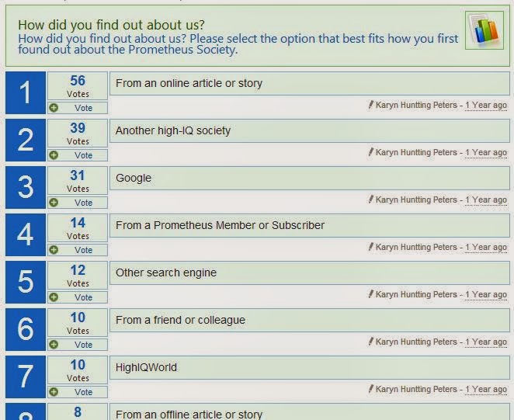This screenshot has height=420, width=514.
Task: Click Karyn Huntting Peters name on first entry
Action: (416, 106)
